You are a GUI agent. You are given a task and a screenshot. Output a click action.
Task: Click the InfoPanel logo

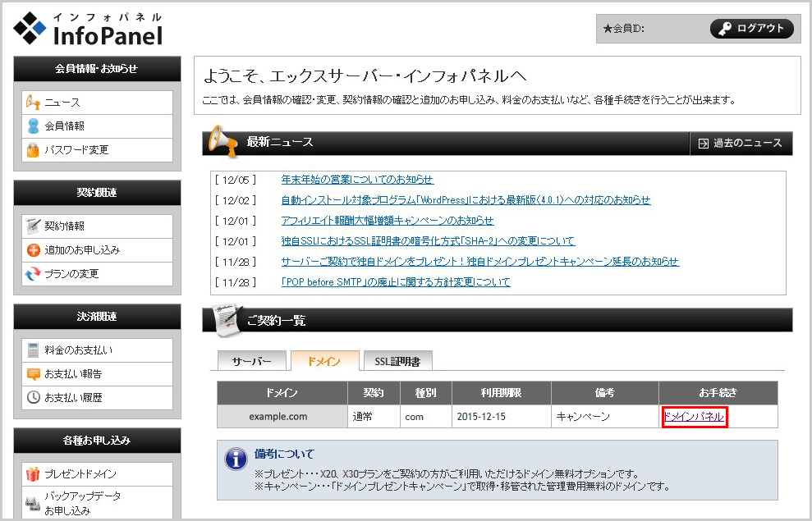click(x=89, y=29)
